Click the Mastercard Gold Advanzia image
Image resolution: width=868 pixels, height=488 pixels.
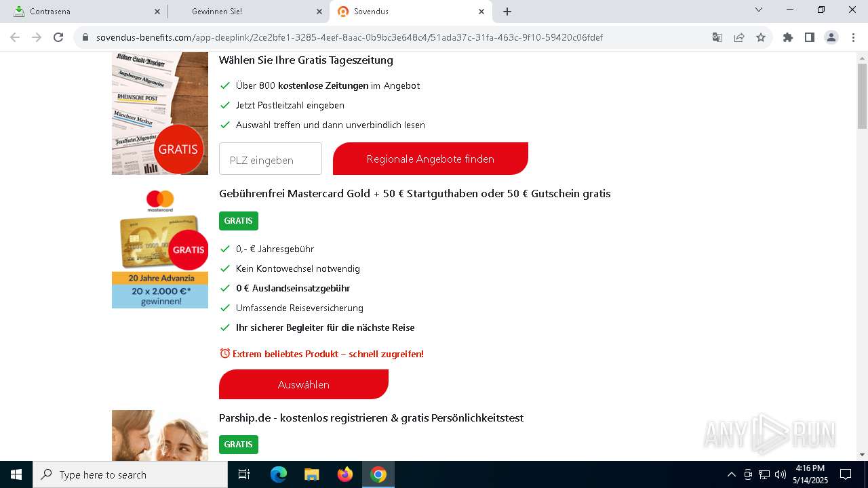pyautogui.click(x=160, y=247)
